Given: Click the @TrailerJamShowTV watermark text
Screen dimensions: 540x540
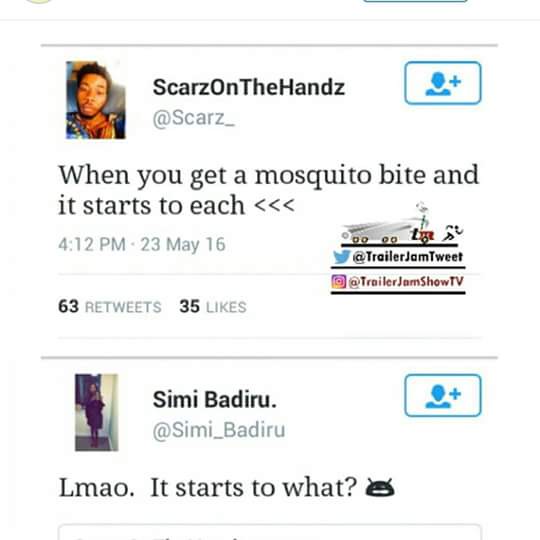Looking at the screenshot, I should coord(406,282).
